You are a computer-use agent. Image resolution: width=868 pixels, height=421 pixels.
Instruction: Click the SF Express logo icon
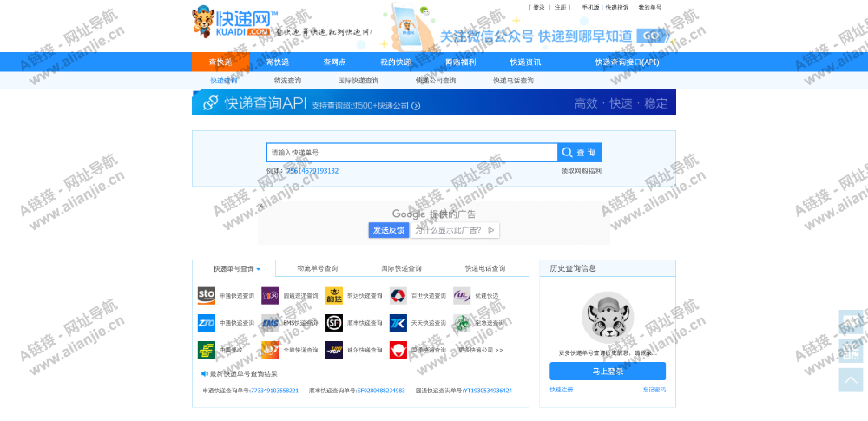(334, 323)
